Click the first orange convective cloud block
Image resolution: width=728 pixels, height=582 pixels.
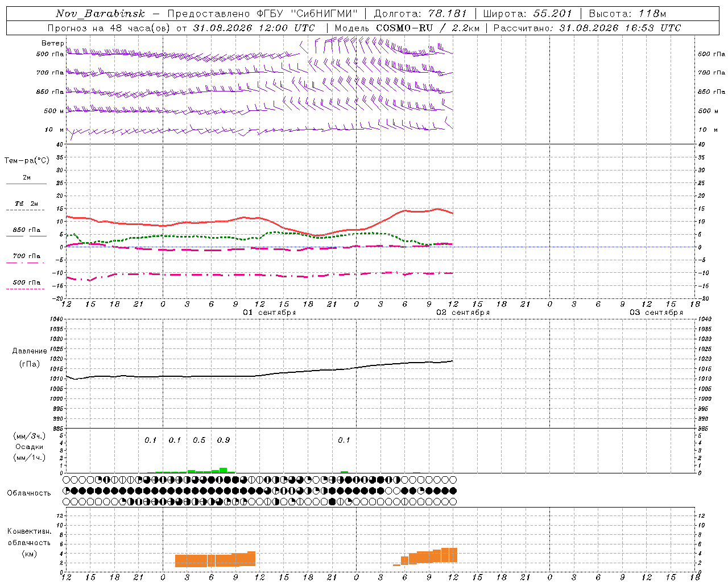point(215,560)
